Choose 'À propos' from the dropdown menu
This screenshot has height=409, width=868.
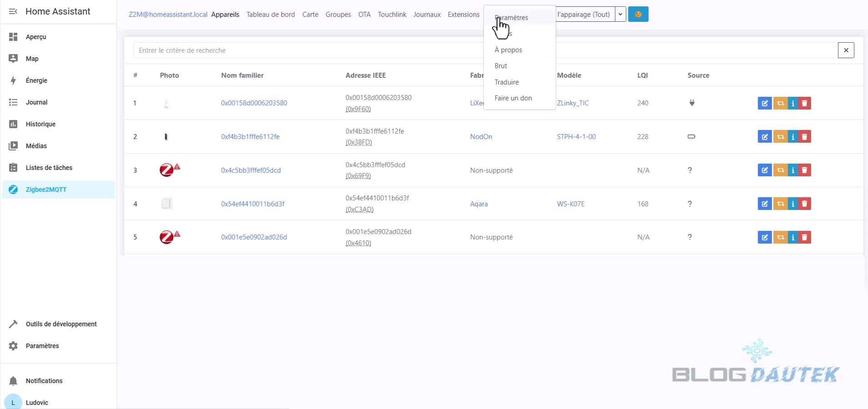point(508,50)
